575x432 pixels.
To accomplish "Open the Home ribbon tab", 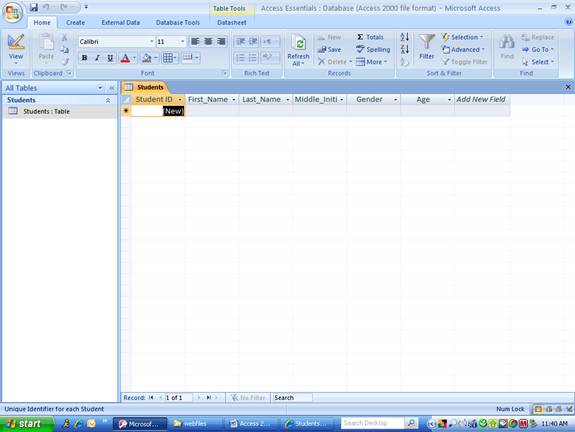I will (x=42, y=22).
